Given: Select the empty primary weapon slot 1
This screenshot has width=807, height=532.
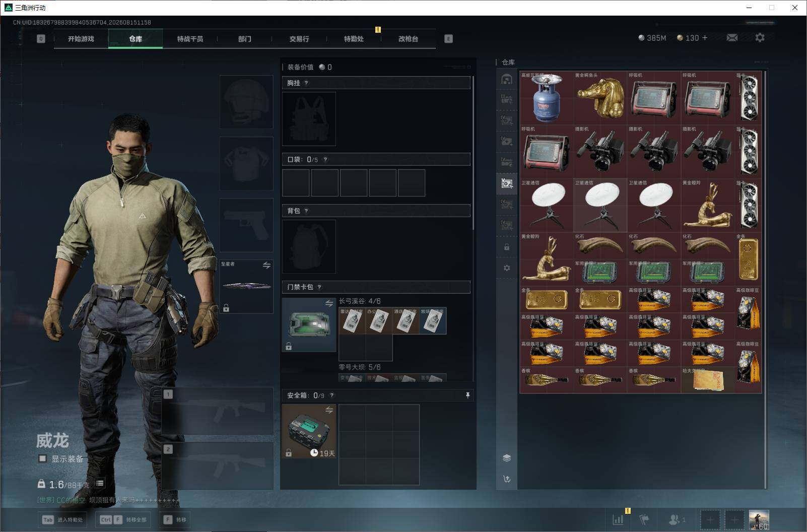Looking at the screenshot, I should pos(218,411).
